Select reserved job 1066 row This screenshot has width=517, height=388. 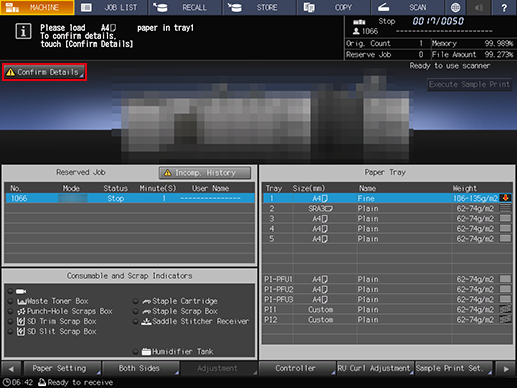130,198
